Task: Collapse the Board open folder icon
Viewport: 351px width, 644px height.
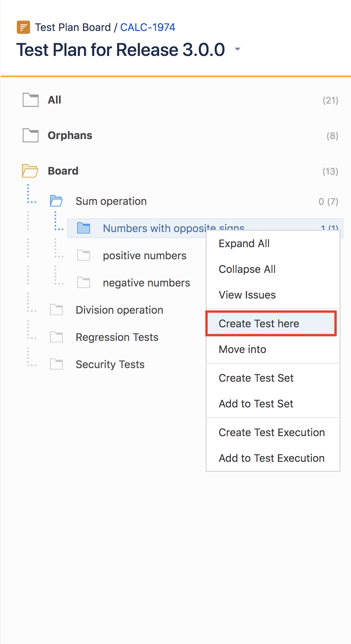Action: pyautogui.click(x=30, y=171)
